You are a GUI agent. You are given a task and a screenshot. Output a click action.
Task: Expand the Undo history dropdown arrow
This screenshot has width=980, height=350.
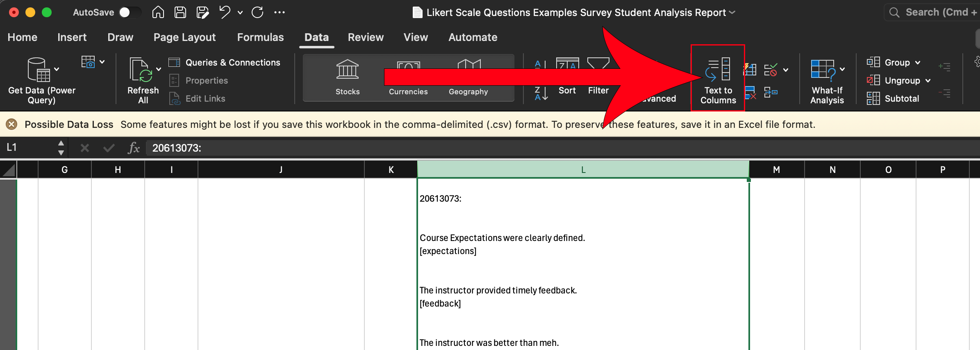click(x=240, y=13)
